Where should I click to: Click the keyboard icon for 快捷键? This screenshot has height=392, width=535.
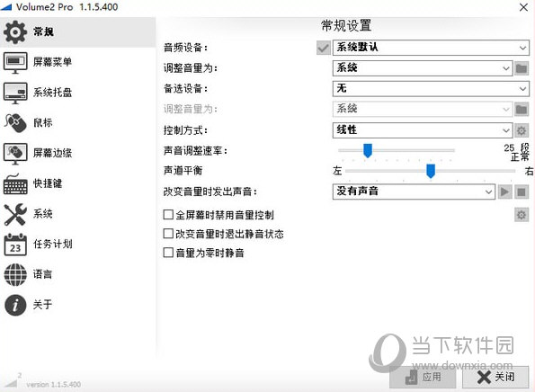(x=15, y=184)
